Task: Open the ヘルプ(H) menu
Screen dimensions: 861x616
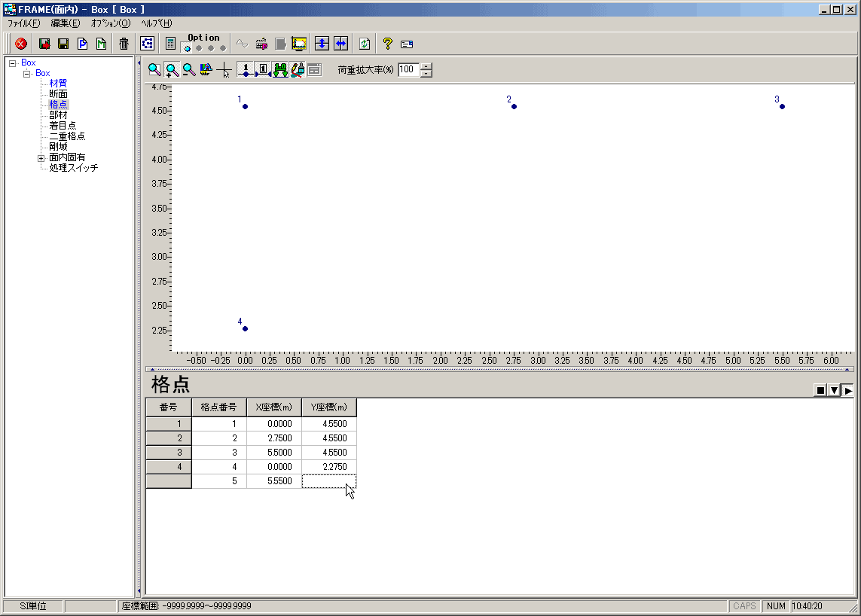Action: tap(157, 23)
